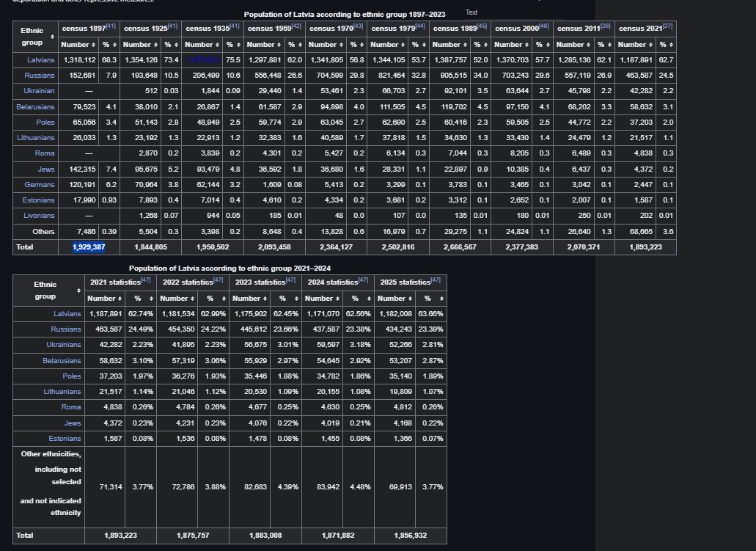Sort by 2025 statistics % column
This screenshot has height=551, width=756.
pyautogui.click(x=431, y=298)
